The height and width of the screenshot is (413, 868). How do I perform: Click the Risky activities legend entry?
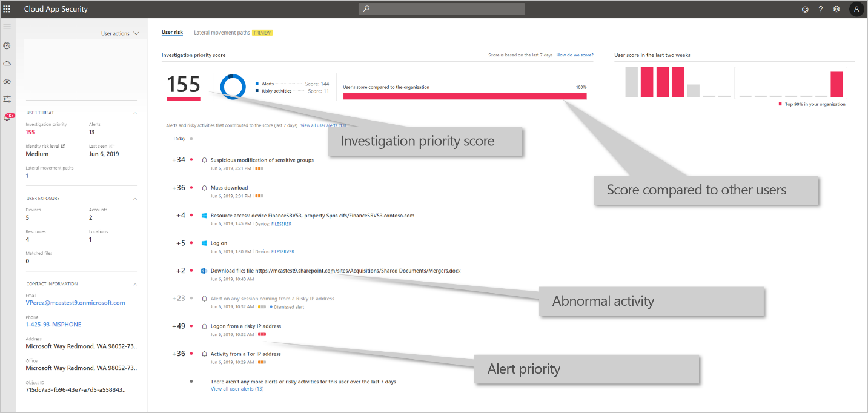point(274,91)
